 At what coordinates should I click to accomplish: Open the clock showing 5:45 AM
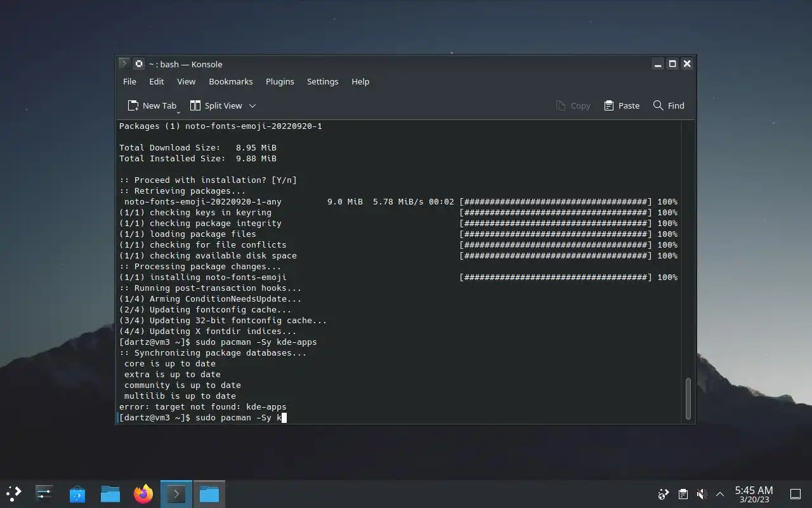click(x=754, y=494)
